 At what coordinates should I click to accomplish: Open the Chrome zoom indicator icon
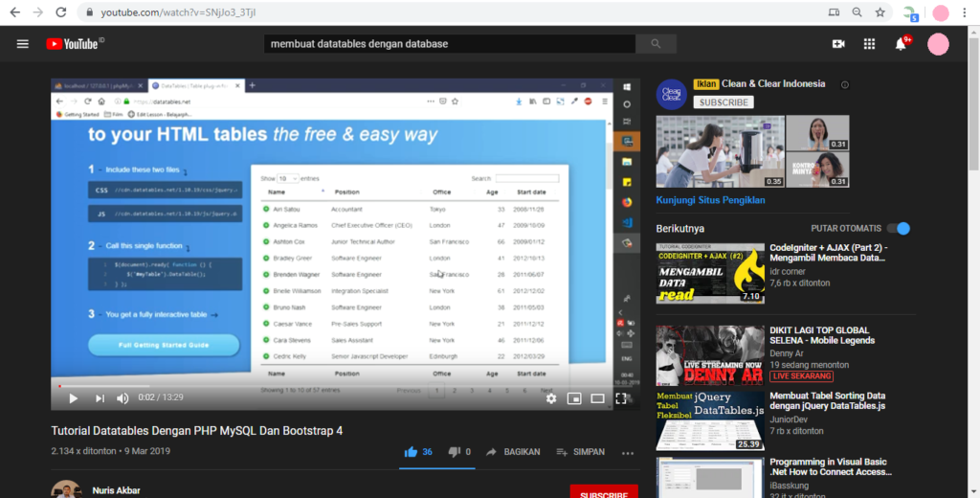857,11
